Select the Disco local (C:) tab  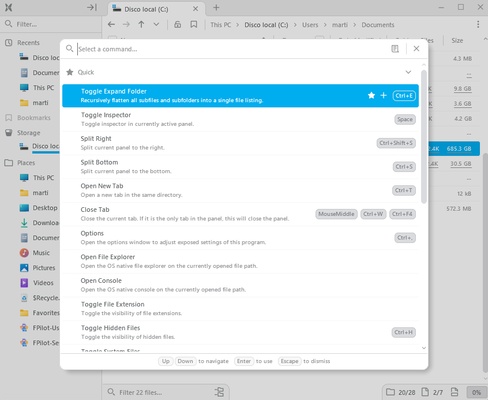pos(157,9)
